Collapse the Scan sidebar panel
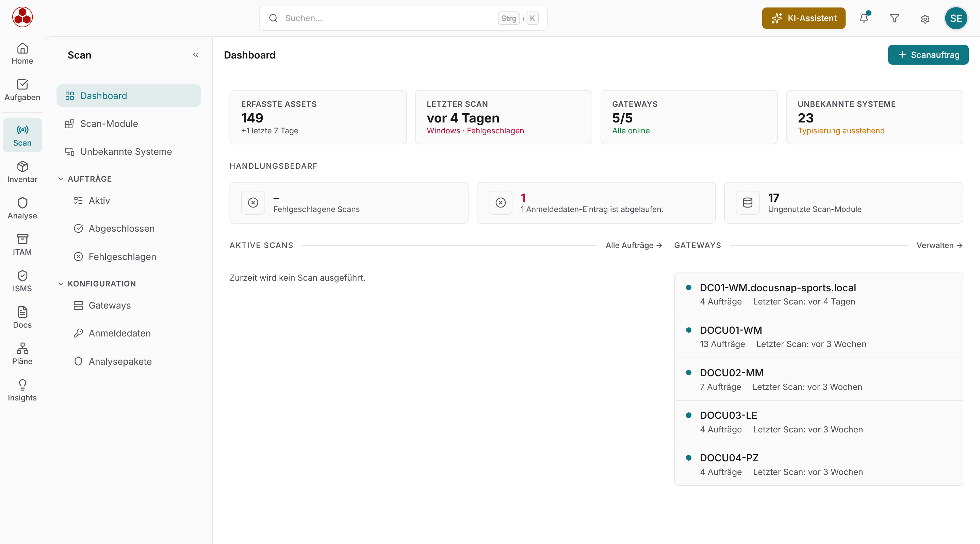This screenshot has height=544, width=980. [196, 55]
